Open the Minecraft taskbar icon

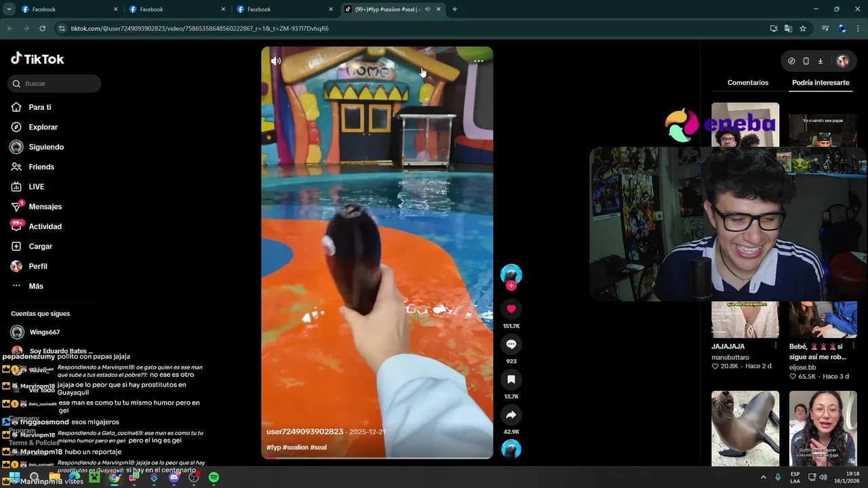click(94, 477)
